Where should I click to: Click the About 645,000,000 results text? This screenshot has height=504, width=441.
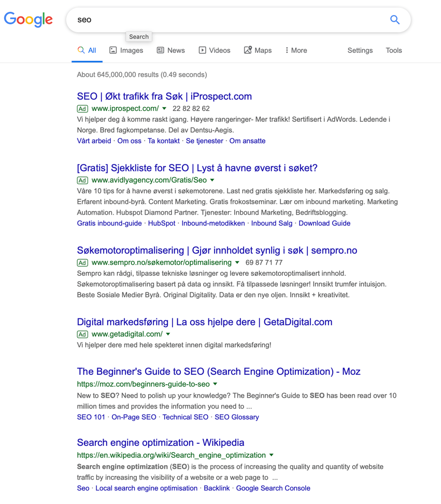(142, 75)
